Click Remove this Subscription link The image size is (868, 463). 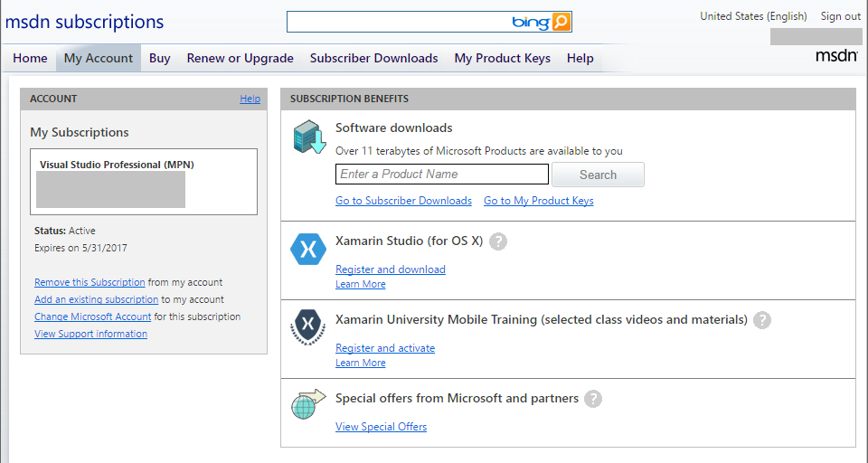90,282
